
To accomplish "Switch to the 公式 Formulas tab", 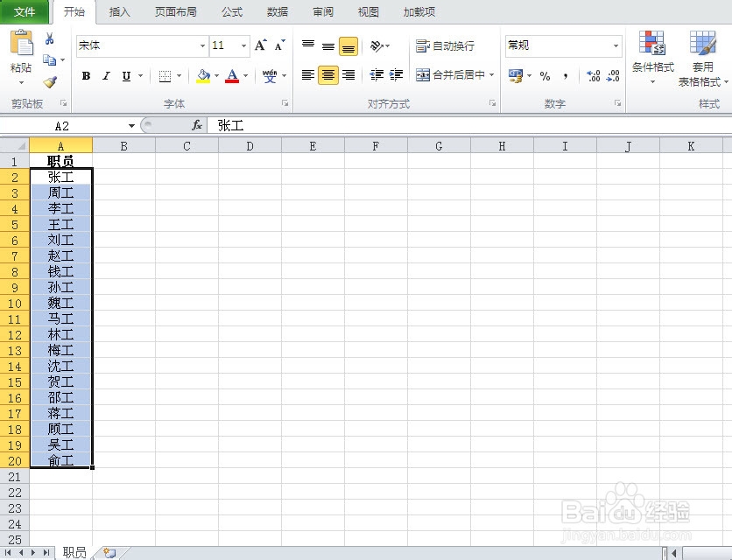I will tap(232, 11).
